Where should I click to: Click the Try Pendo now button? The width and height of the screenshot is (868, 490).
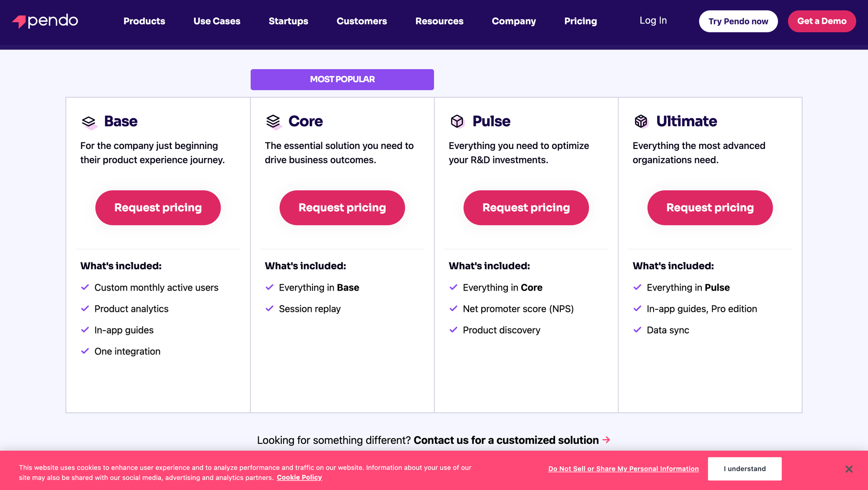coord(738,21)
